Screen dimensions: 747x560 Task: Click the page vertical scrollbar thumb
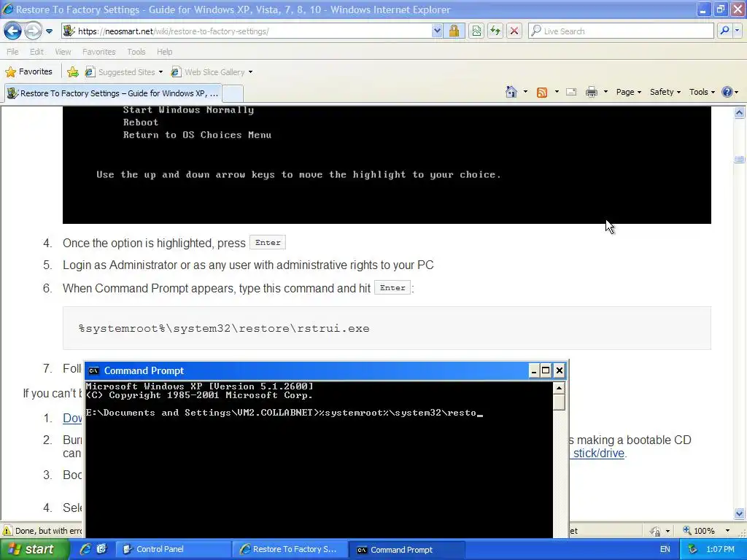tap(740, 159)
